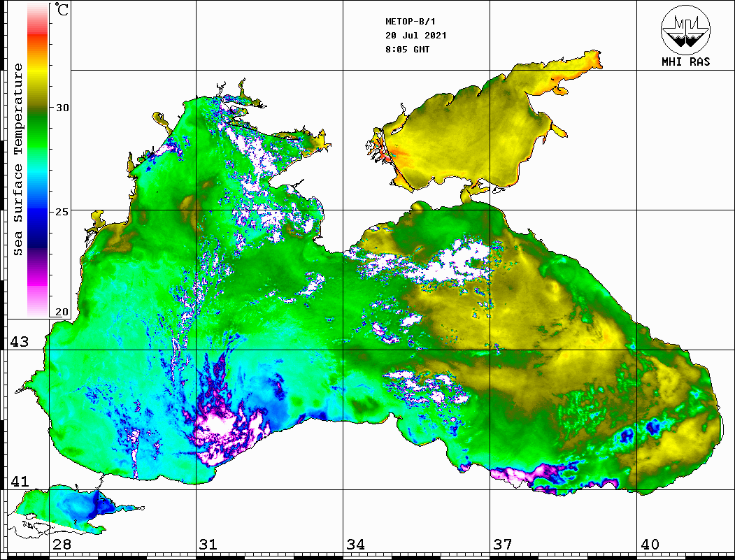Click the MHI RAS logo emblem
Viewport: 735px width, 560px height.
pyautogui.click(x=685, y=30)
